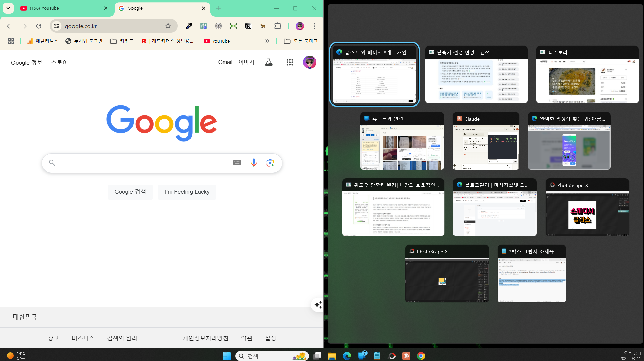Open the on-screen keyboard input tool
The height and width of the screenshot is (361, 644).
tap(237, 163)
